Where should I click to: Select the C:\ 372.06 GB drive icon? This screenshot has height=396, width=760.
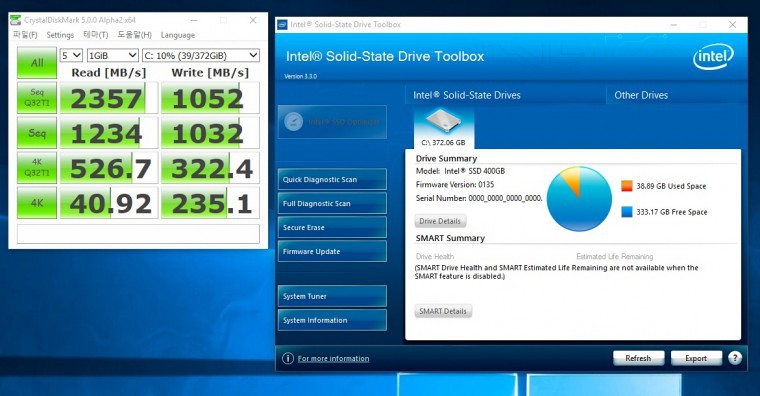(443, 128)
